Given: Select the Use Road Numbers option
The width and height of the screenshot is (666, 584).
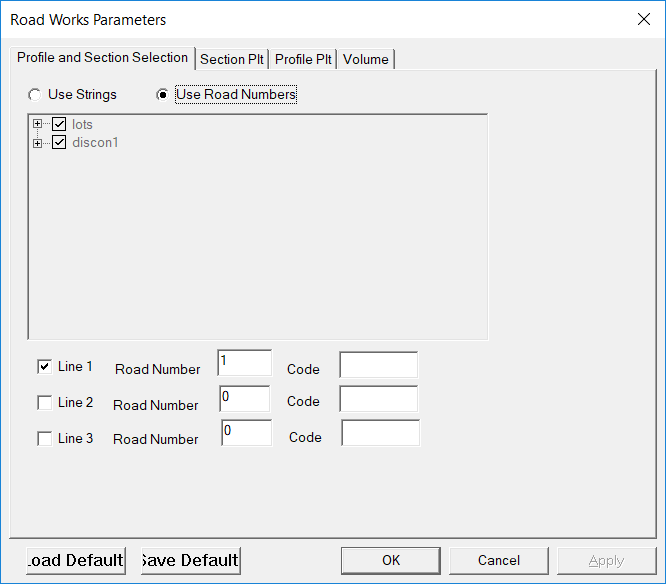Looking at the screenshot, I should click(163, 95).
